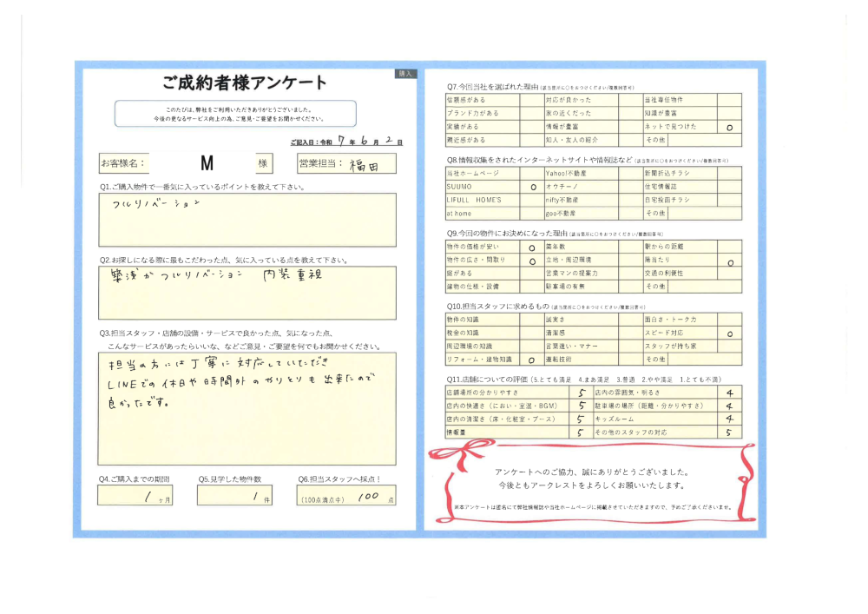Click the 購入 tag at top corner

click(x=407, y=74)
